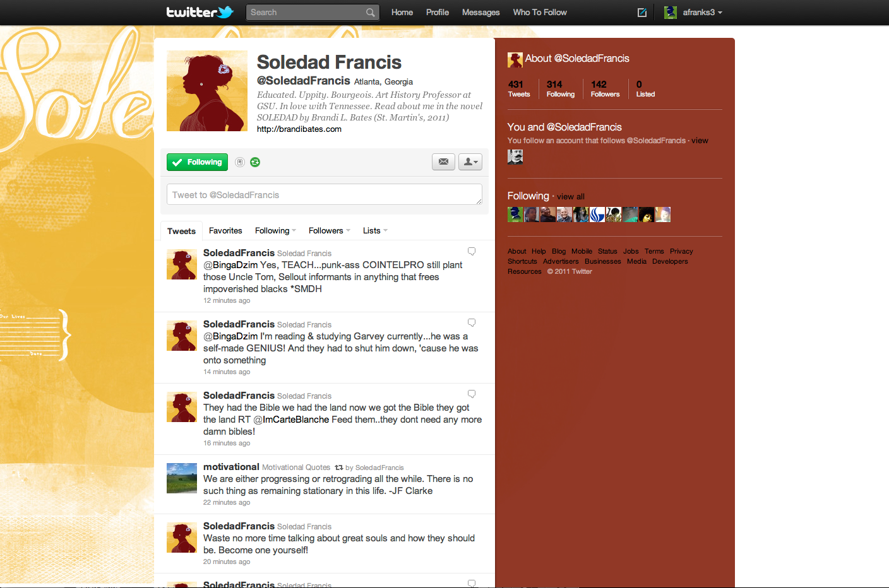Expand the afranks3 account menu

tap(693, 12)
